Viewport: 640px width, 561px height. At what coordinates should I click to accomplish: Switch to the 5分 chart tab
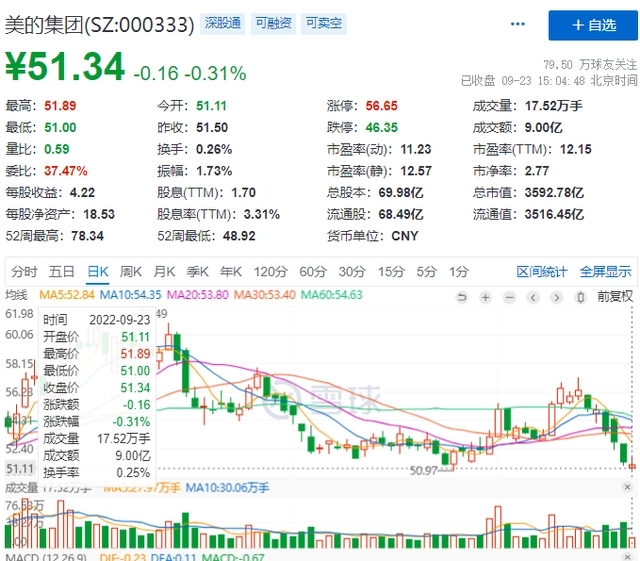point(426,272)
